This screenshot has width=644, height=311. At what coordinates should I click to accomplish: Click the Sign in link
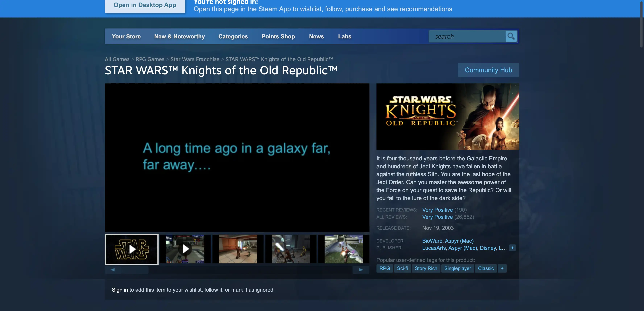tap(120, 290)
